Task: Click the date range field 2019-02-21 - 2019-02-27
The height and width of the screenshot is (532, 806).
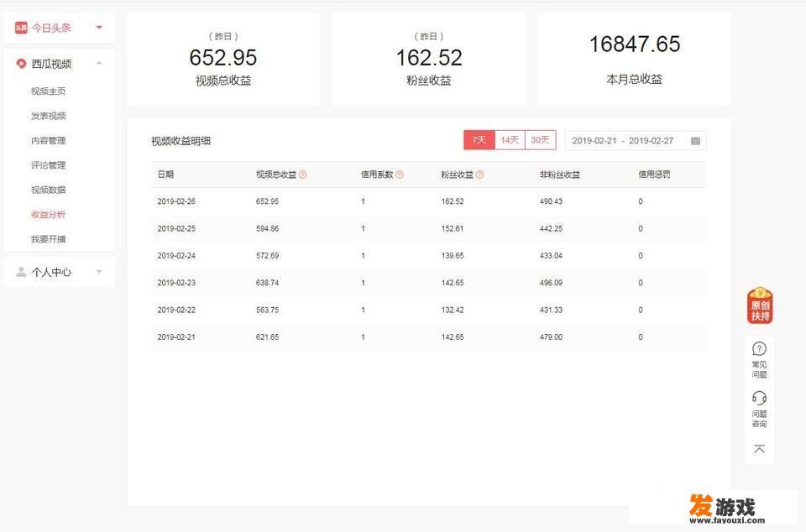Action: point(636,141)
